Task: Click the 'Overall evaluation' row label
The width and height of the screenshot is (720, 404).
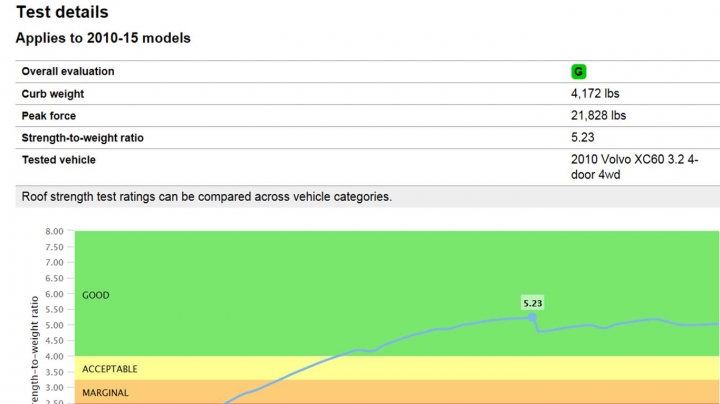Action: click(x=68, y=71)
